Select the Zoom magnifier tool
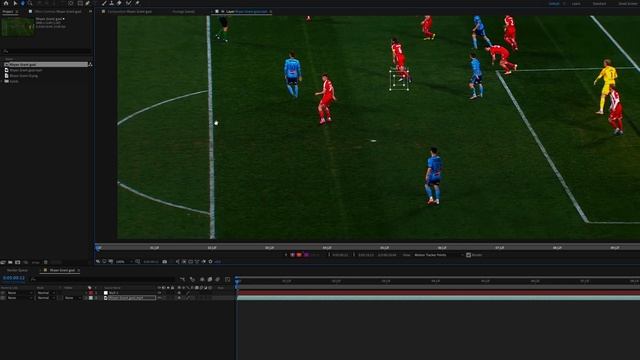 (30, 3)
